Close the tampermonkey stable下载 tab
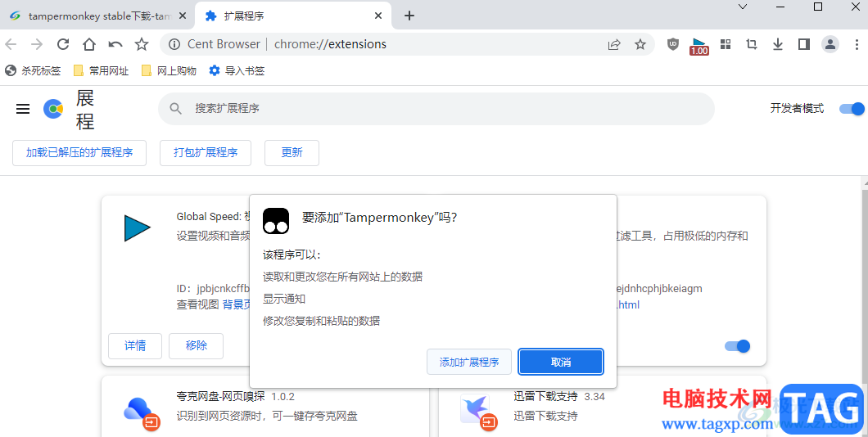This screenshot has width=868, height=437. pos(183,16)
